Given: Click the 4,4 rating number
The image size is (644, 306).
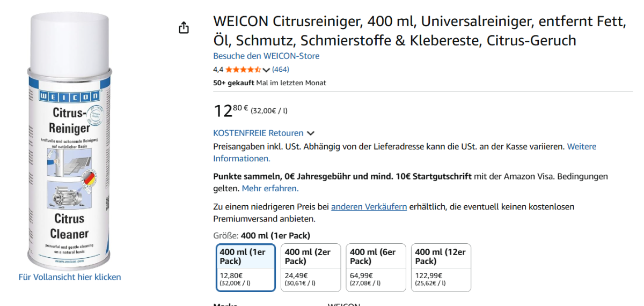Looking at the screenshot, I should [218, 70].
